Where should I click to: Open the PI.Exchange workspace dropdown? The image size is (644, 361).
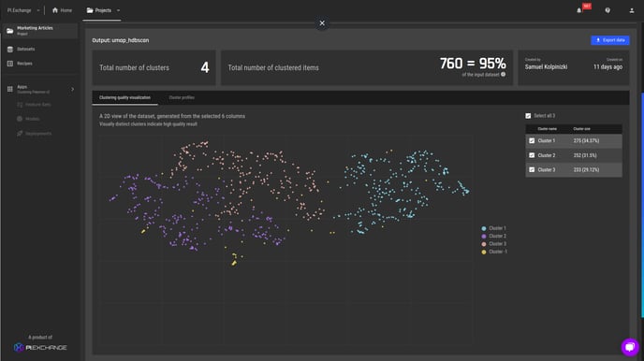point(23,10)
